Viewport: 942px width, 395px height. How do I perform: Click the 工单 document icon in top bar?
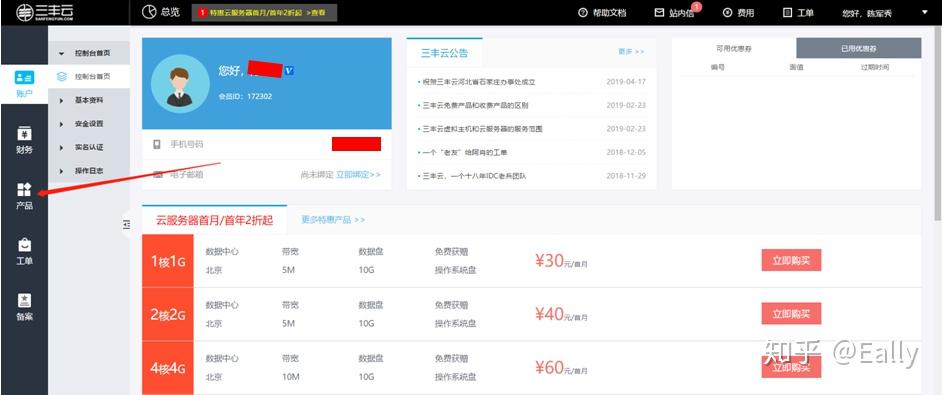click(x=788, y=13)
